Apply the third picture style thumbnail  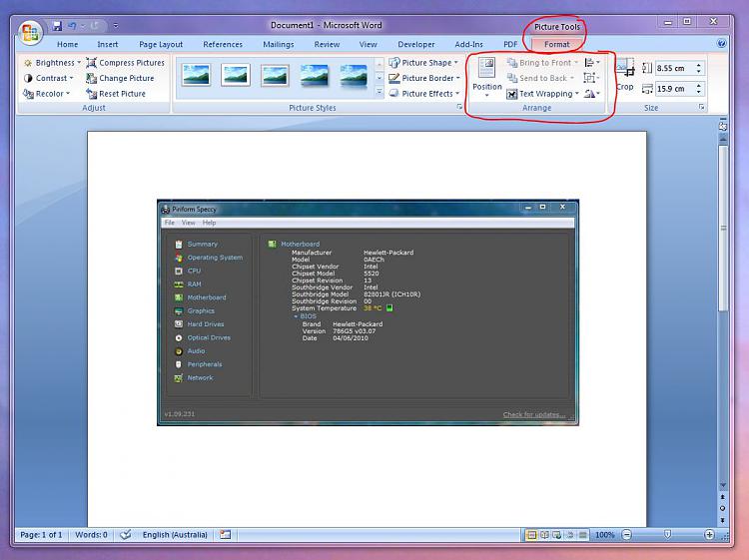[275, 76]
